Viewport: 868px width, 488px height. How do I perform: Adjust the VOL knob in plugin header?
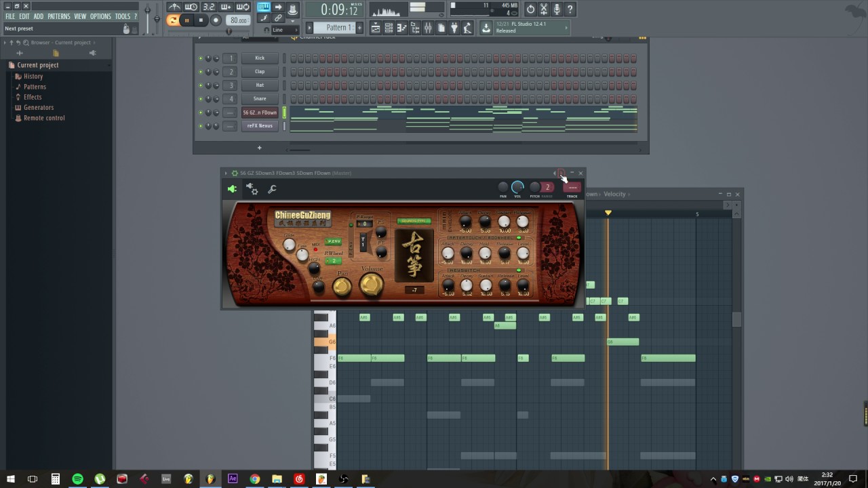click(517, 187)
